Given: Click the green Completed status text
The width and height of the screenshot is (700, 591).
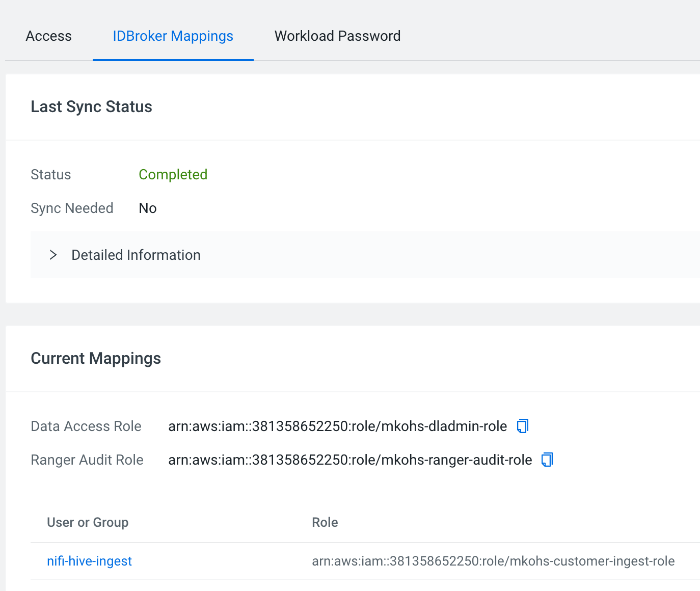Looking at the screenshot, I should 173,174.
